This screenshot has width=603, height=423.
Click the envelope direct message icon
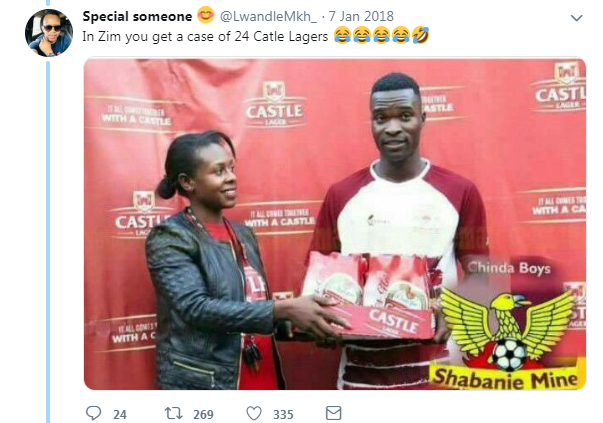[333, 413]
